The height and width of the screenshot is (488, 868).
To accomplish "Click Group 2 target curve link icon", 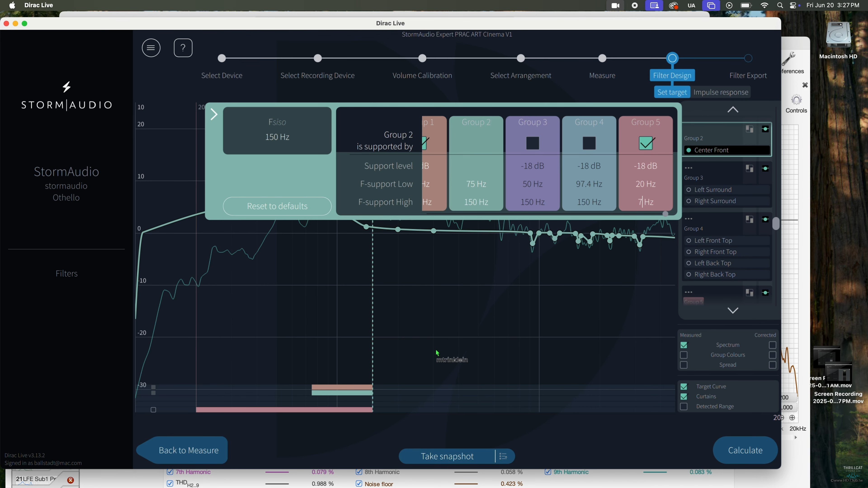I will [765, 129].
